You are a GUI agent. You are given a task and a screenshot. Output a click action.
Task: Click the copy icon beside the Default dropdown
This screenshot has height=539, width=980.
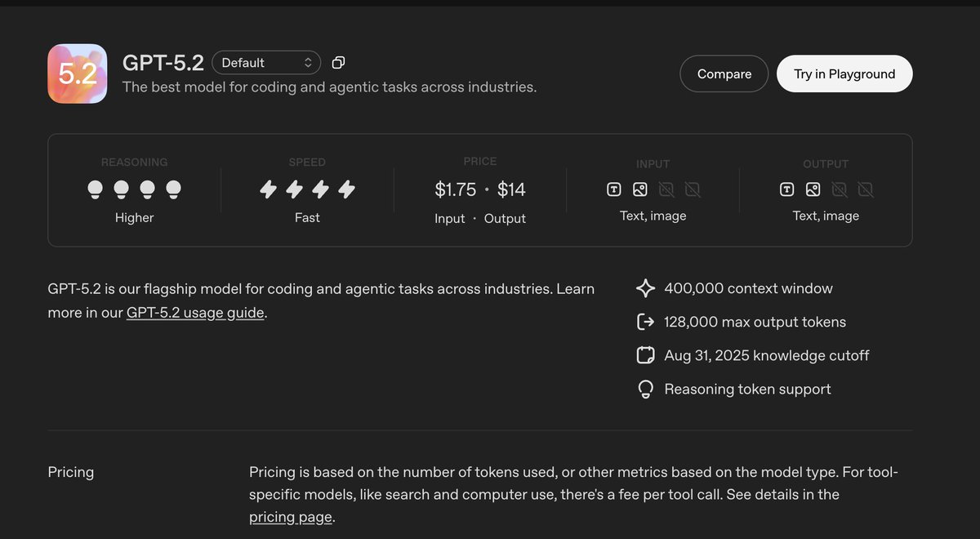(338, 63)
